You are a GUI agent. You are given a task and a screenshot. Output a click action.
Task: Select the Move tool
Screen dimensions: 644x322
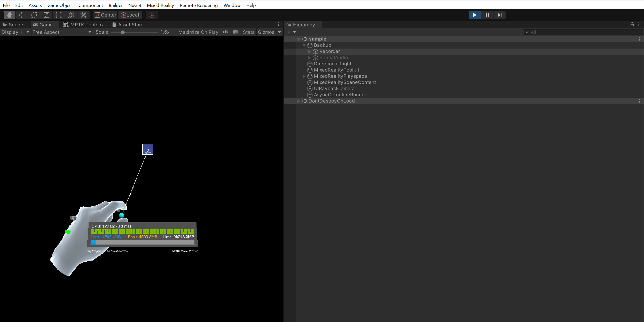(22, 15)
